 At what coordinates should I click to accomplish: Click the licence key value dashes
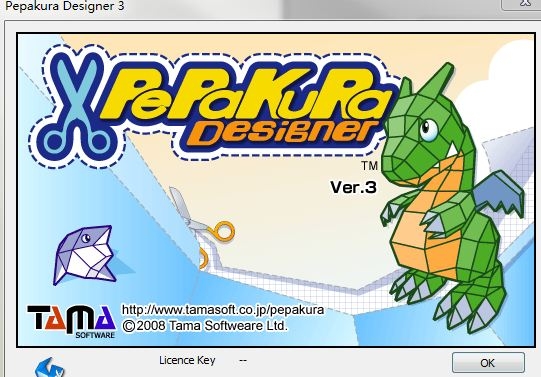tap(243, 360)
